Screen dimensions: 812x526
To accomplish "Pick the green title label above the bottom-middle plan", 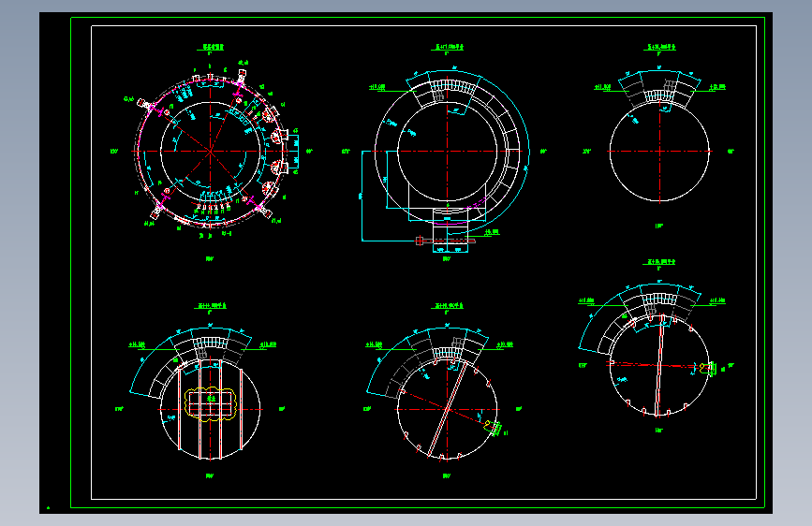I will 448,306.
